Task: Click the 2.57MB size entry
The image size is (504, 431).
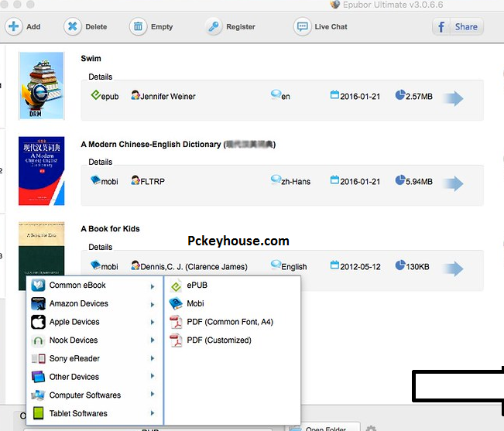Action: click(x=414, y=96)
